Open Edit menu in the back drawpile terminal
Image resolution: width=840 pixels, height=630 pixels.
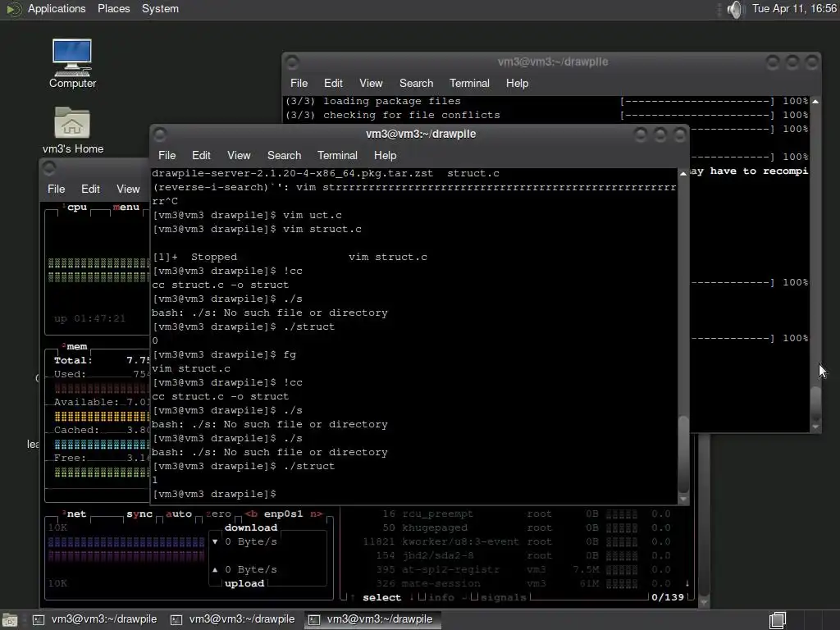pyautogui.click(x=333, y=84)
